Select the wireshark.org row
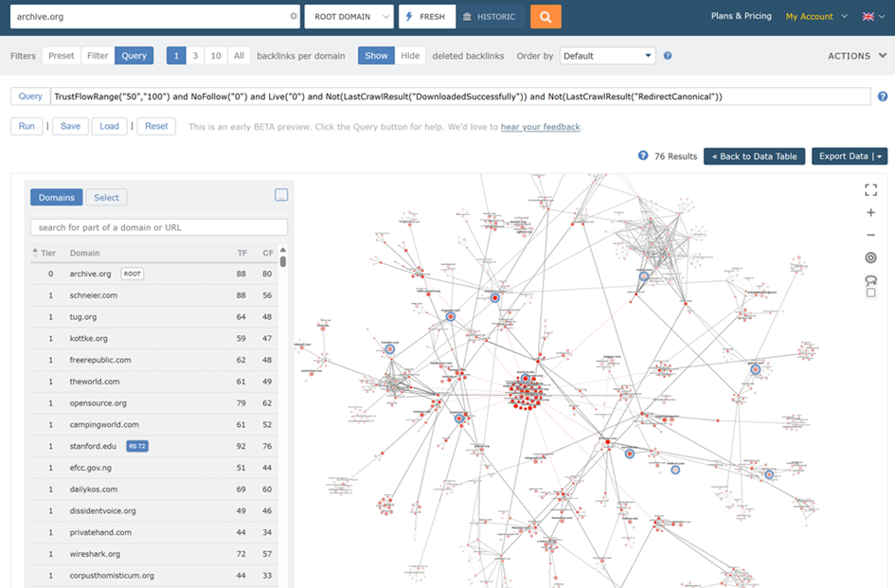This screenshot has width=895, height=588. (x=154, y=554)
